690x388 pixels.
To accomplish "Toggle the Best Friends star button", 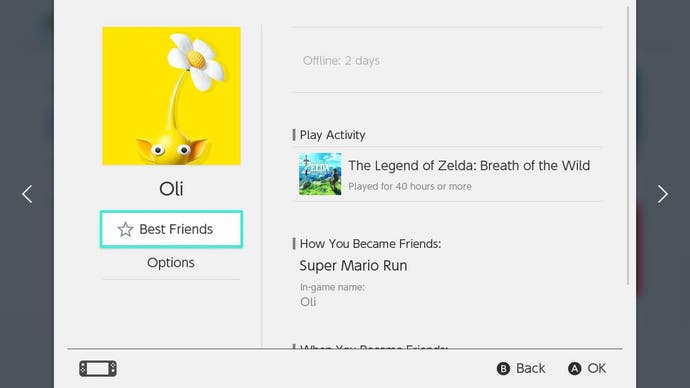I will coord(171,229).
